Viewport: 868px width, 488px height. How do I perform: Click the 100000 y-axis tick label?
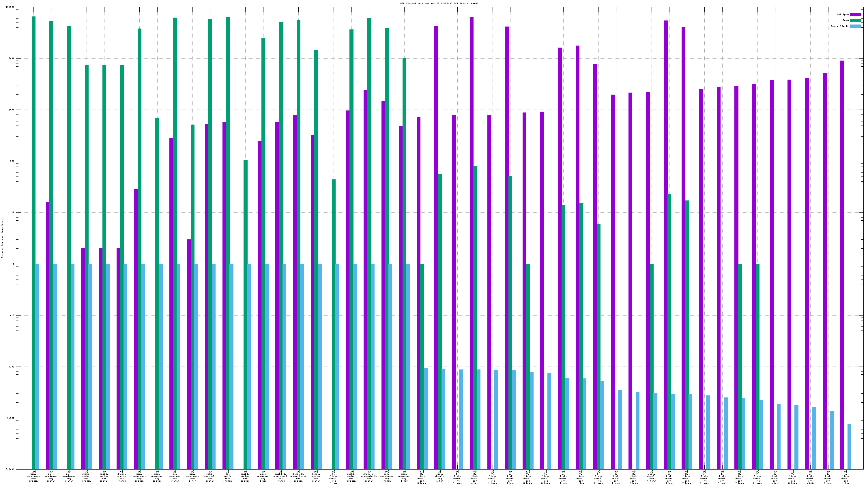point(10,7)
